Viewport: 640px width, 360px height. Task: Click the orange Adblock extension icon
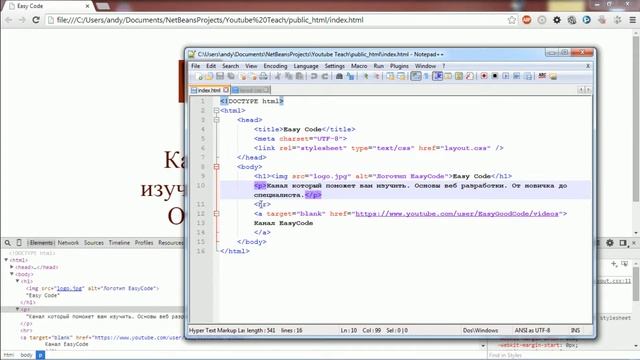pyautogui.click(x=527, y=20)
